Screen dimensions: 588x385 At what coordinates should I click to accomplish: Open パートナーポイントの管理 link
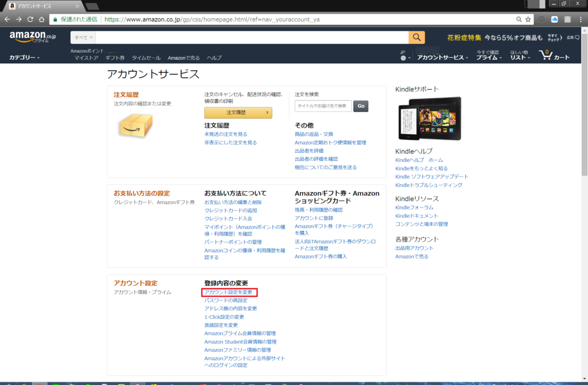coord(233,242)
